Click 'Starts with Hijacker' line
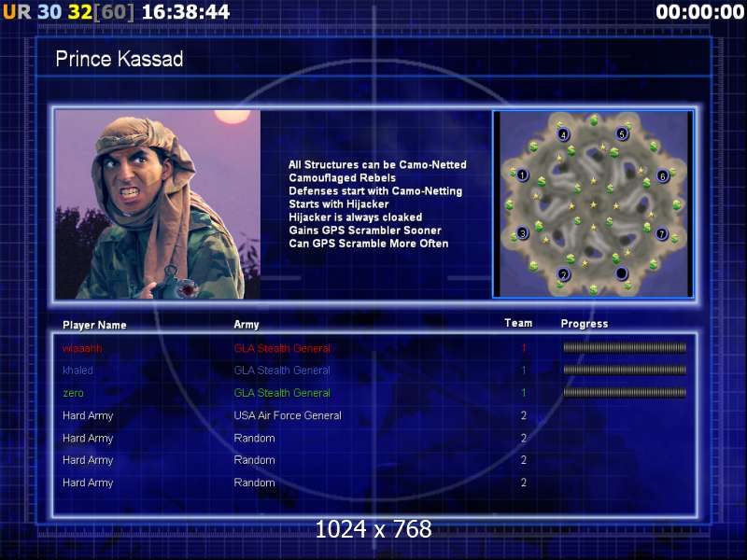Screen dimensions: 747x560 pos(339,204)
